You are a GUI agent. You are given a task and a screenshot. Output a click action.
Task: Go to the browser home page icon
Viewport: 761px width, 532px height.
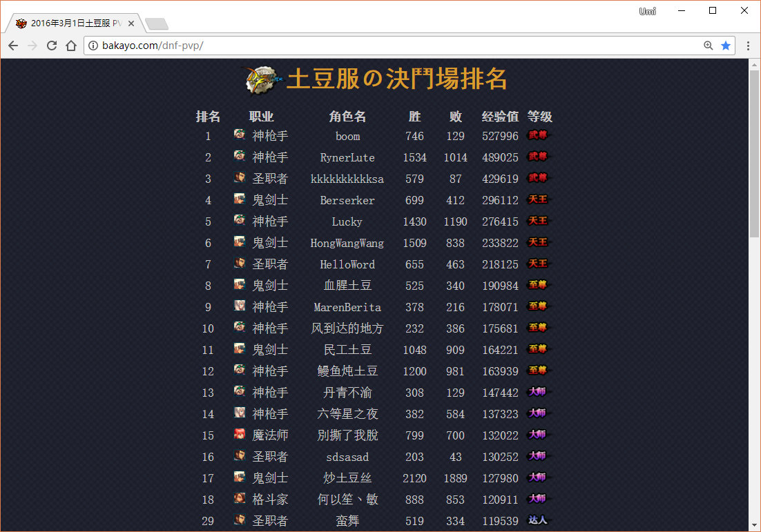click(70, 46)
